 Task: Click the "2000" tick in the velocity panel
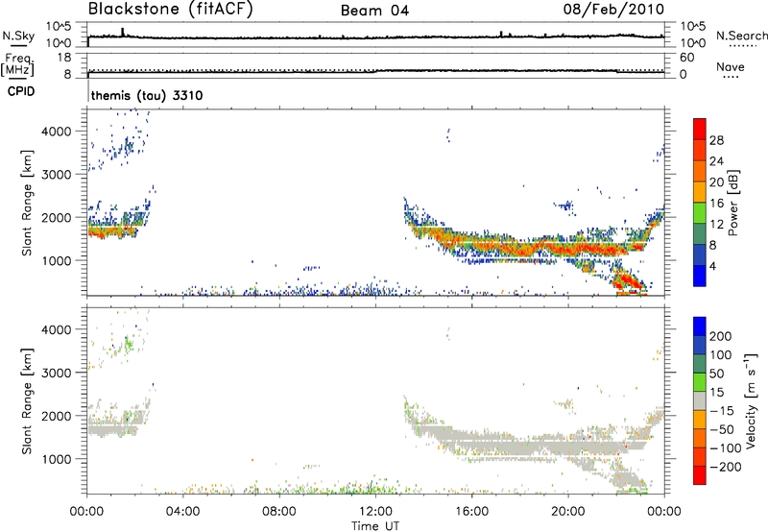(57, 416)
